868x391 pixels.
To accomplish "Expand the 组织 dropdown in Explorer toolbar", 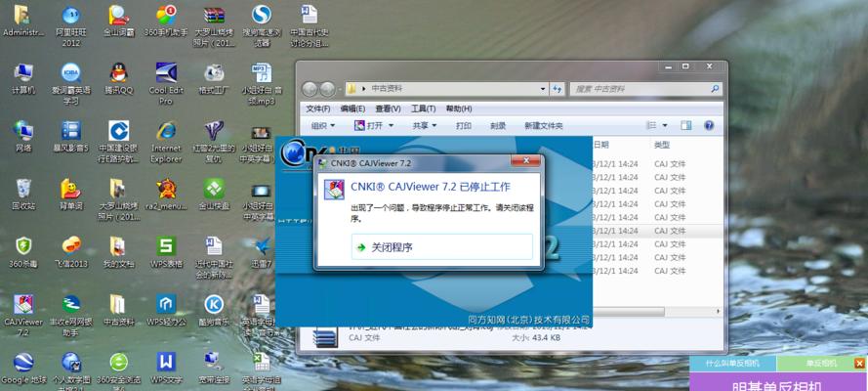I will (323, 126).
